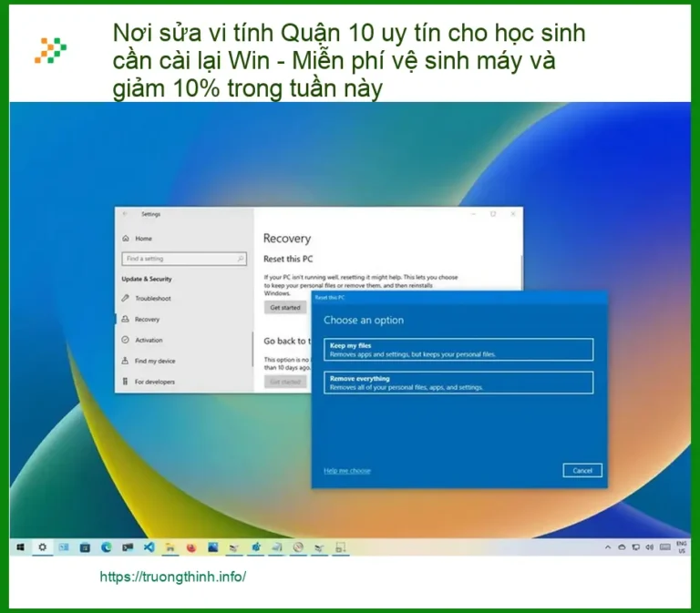Screen dimensions: 700x613
Task: Click the Troubleshoot wrench icon
Action: 126,298
